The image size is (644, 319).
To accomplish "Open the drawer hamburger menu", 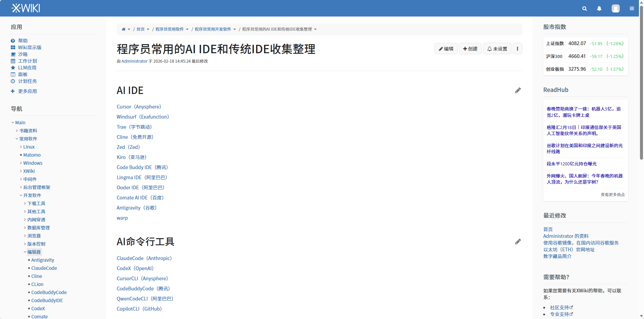I will pos(632,8).
